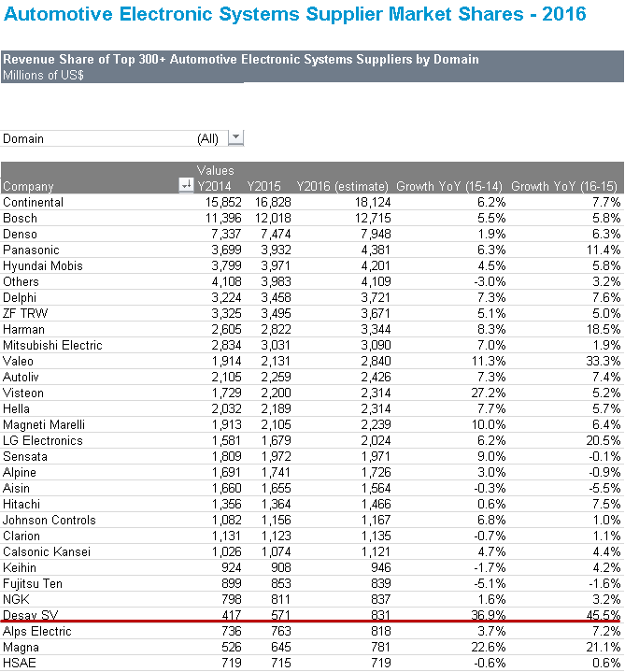625x672 pixels.
Task: Select Continental's Y2014 value 15,852
Action: click(223, 202)
